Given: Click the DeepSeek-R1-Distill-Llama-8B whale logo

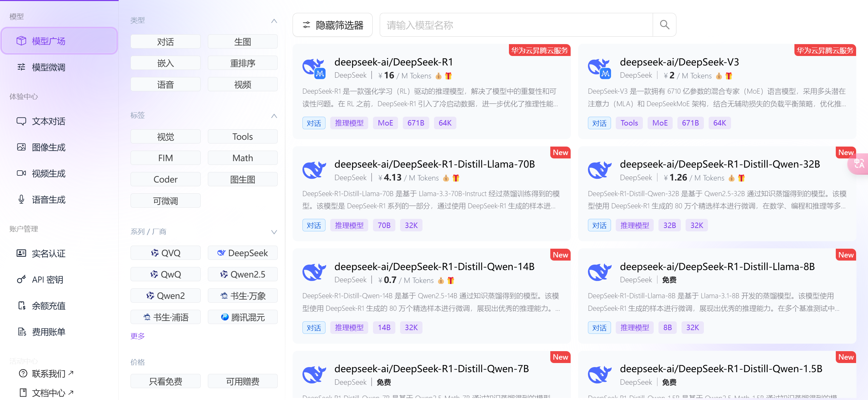Looking at the screenshot, I should tap(599, 272).
